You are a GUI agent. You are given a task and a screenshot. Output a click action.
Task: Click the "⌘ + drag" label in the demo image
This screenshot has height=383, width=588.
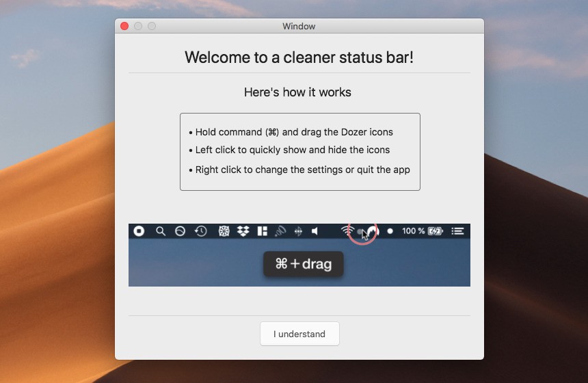[x=304, y=264]
